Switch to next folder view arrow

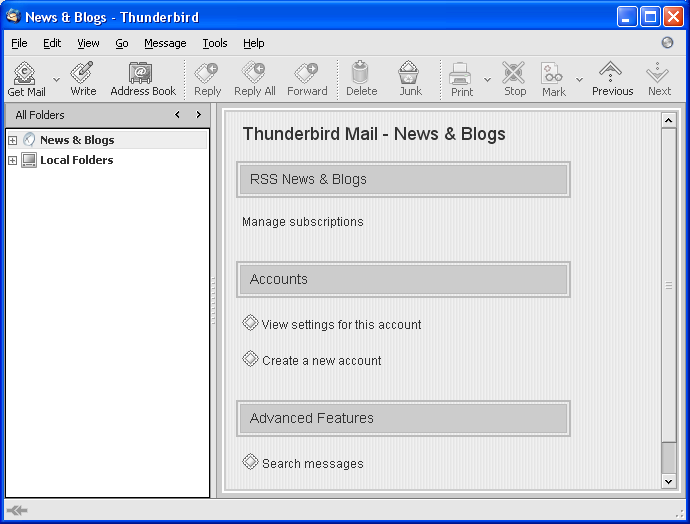click(198, 115)
